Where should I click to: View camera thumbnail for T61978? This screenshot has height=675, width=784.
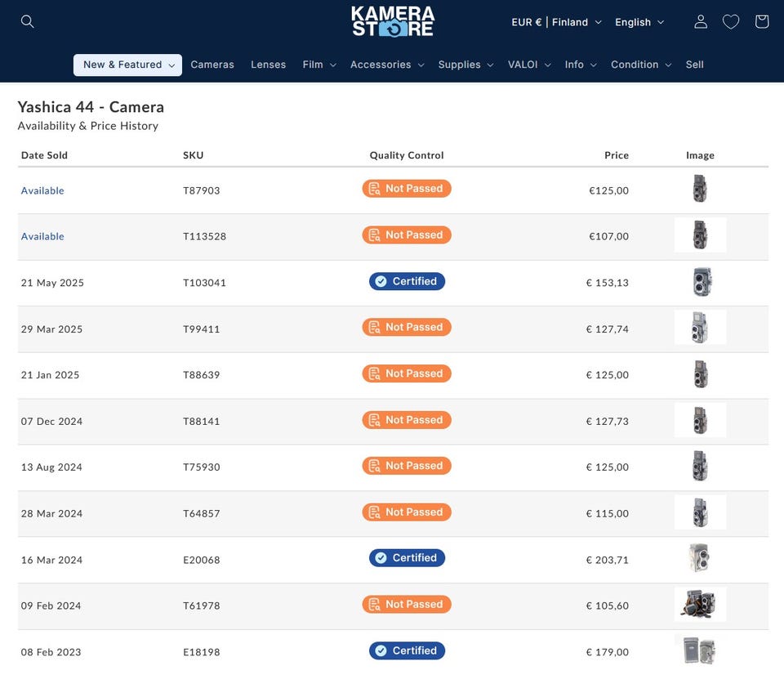coord(700,605)
